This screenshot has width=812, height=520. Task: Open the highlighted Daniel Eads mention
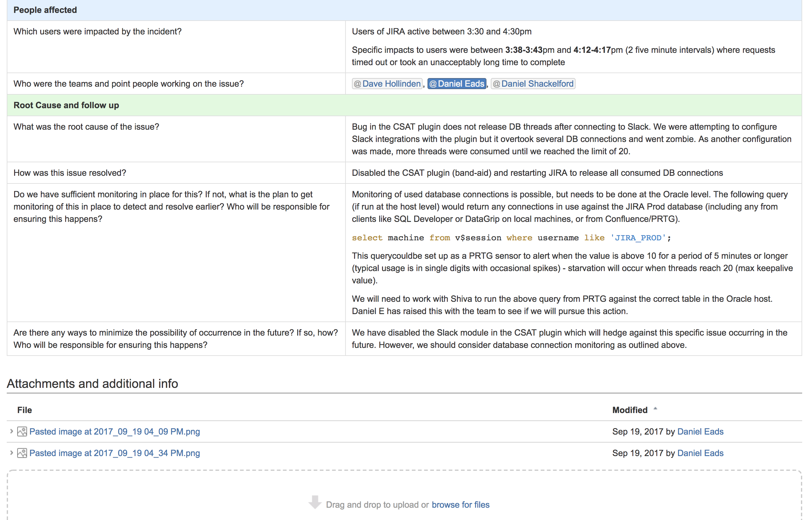pos(457,84)
